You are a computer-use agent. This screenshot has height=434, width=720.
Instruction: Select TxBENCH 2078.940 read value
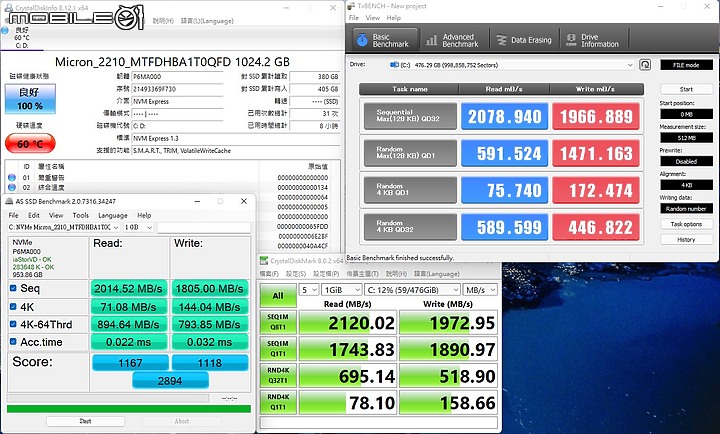pyautogui.click(x=504, y=116)
